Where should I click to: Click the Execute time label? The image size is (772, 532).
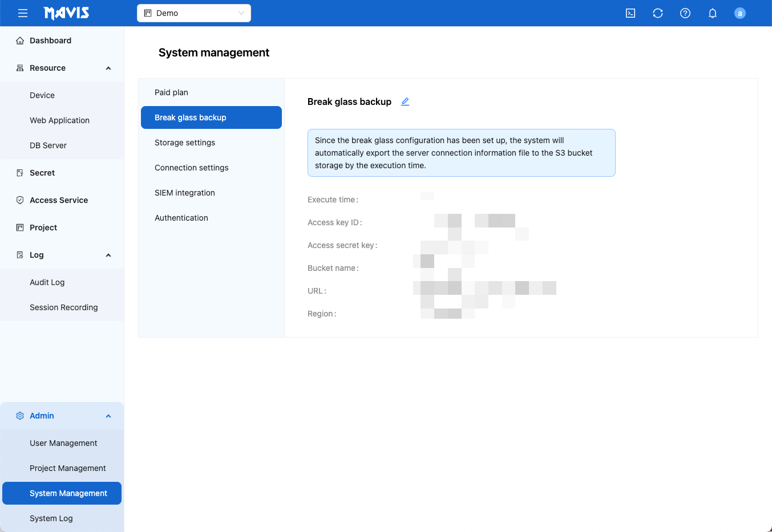(333, 200)
